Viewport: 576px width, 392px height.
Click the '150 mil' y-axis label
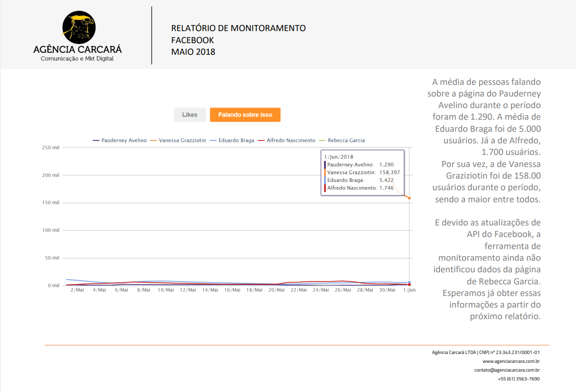point(51,203)
